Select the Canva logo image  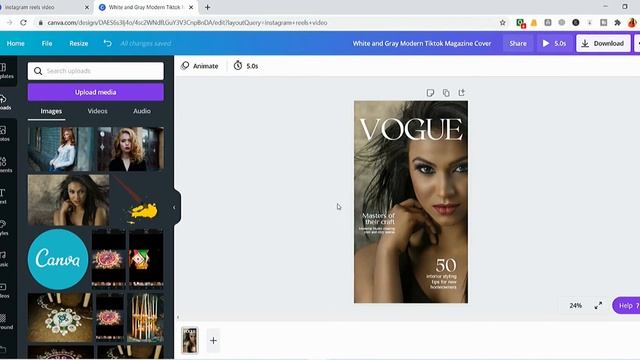[x=58, y=260]
